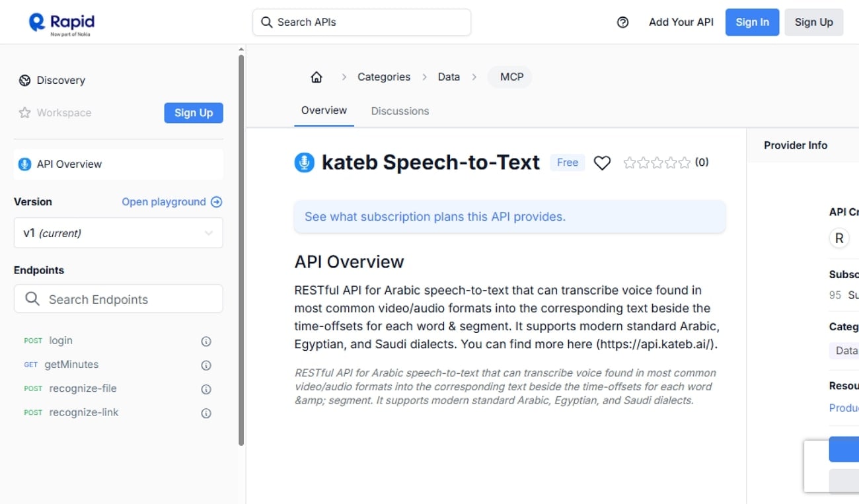Click the Sign In button

752,22
